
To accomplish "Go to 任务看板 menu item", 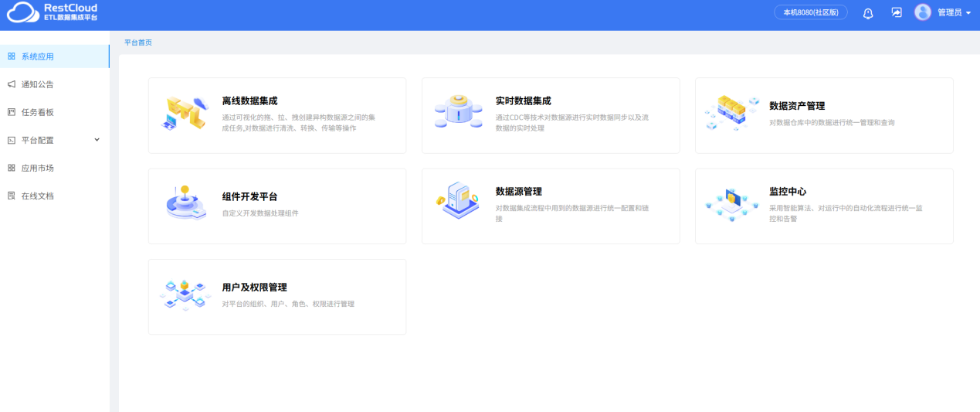I will pos(55,112).
